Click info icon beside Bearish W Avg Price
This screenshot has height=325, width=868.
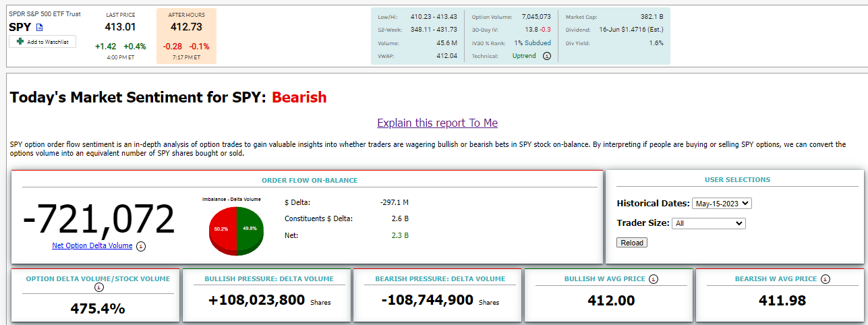826,278
